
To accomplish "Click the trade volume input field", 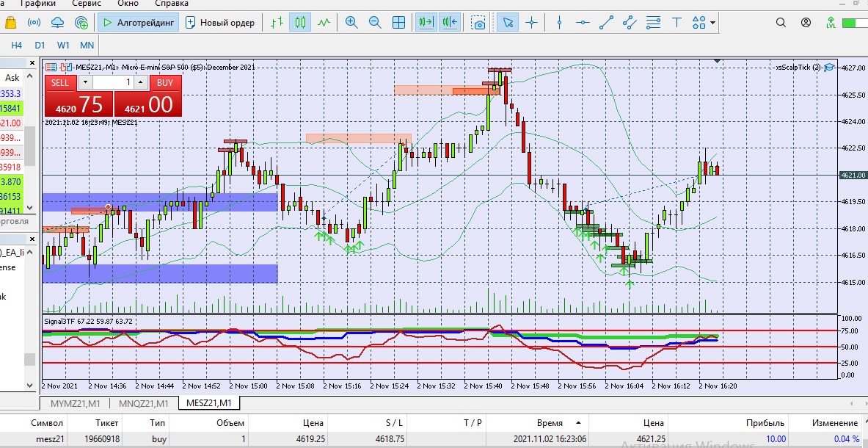I will (x=114, y=82).
